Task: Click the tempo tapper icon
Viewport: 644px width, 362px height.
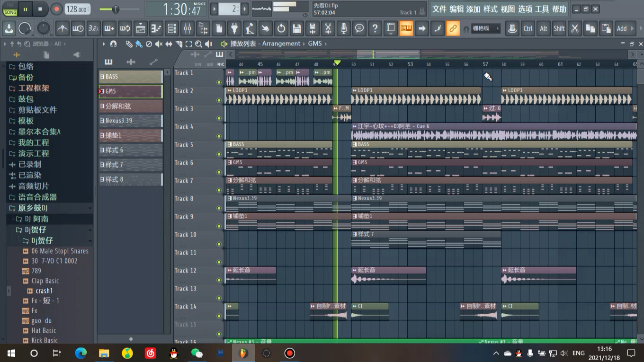Action: pyautogui.click(x=250, y=28)
